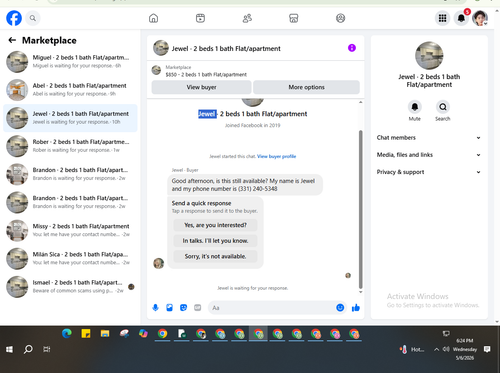The width and height of the screenshot is (500, 373).
Task: Show hidden system tray icons chevron
Action: pos(436,349)
